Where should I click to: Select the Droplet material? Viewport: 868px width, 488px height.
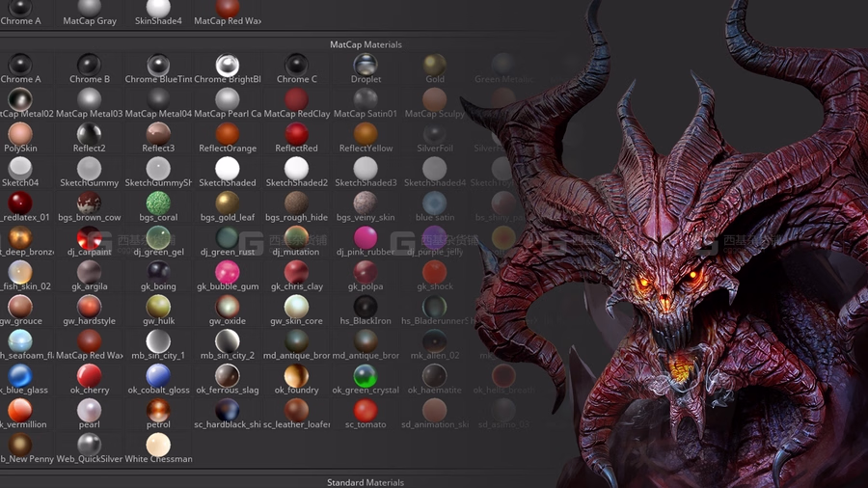[x=366, y=68]
